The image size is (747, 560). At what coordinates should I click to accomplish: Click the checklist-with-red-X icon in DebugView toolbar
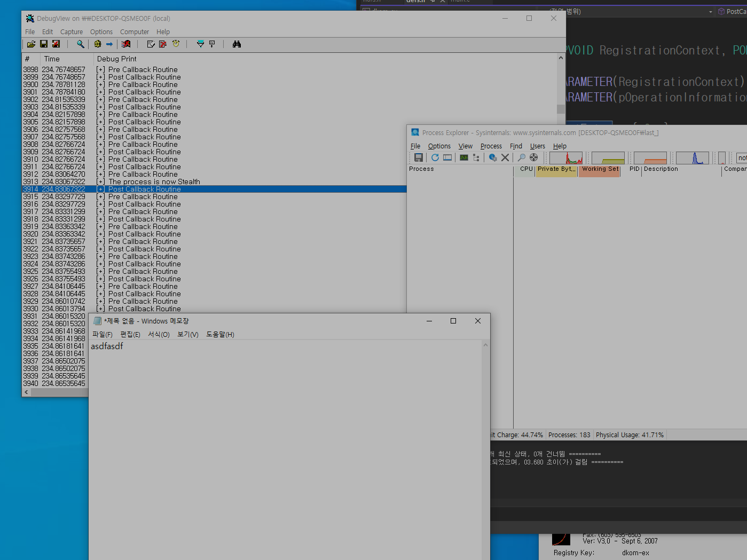[163, 44]
